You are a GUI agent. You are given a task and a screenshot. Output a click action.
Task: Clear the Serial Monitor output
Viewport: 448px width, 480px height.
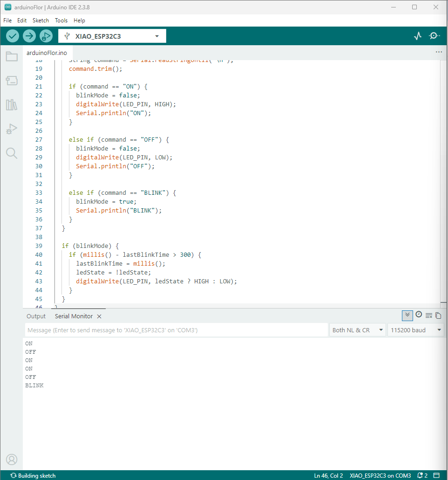[429, 315]
